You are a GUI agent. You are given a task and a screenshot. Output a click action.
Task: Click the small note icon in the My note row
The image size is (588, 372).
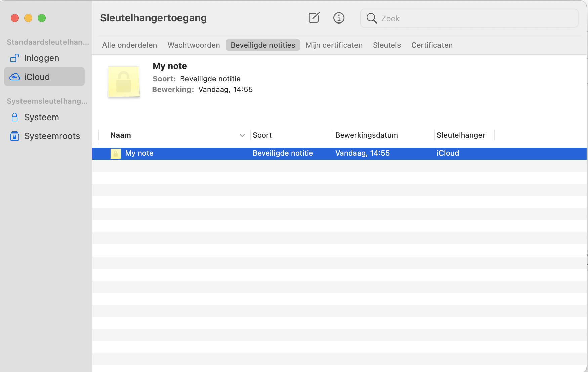click(x=116, y=153)
